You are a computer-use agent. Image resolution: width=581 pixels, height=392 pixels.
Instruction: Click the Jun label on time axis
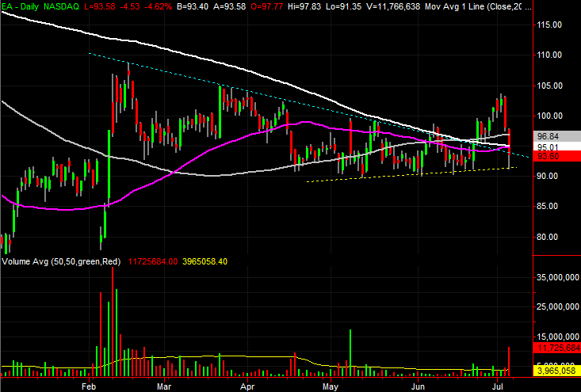[x=418, y=386]
